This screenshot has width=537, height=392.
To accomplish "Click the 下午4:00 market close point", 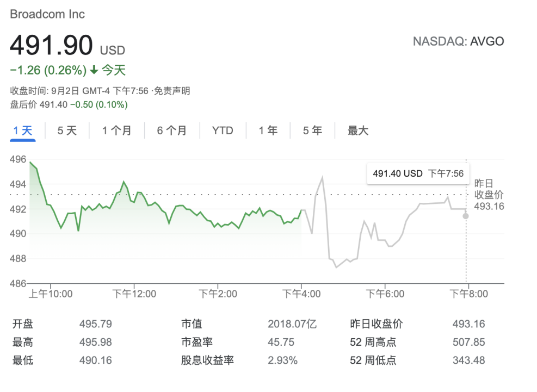I will pyautogui.click(x=301, y=210).
